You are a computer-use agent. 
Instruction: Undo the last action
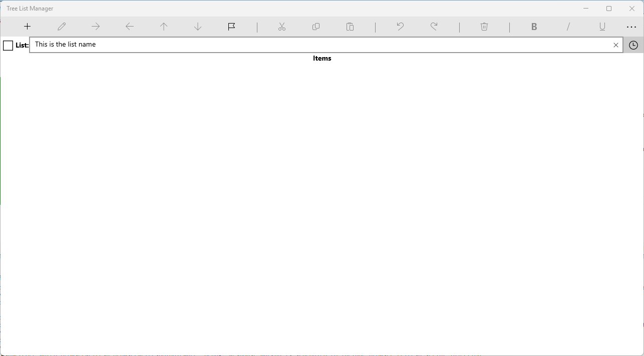pyautogui.click(x=400, y=27)
